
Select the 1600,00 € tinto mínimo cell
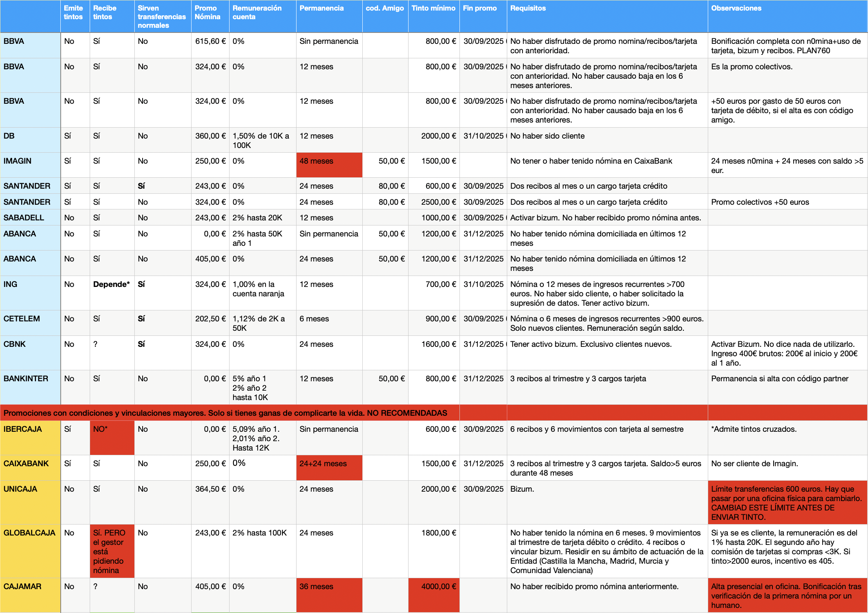point(434,353)
